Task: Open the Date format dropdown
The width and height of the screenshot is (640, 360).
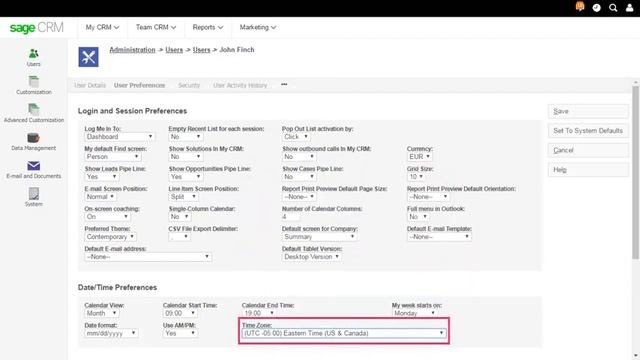Action: pos(111,333)
